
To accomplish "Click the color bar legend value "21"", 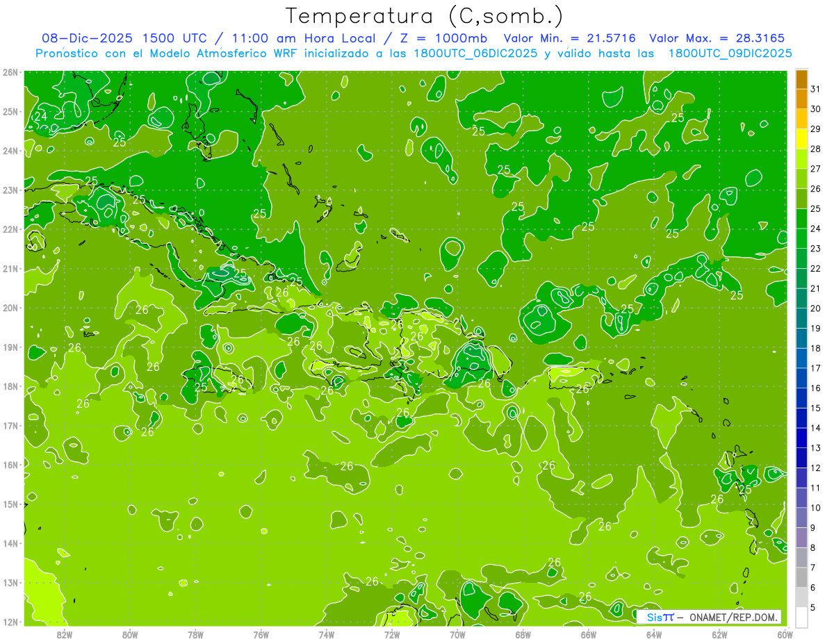I will [x=815, y=288].
